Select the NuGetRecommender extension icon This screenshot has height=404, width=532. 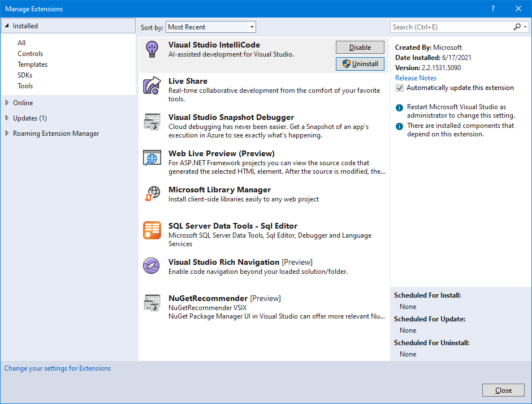(x=152, y=303)
